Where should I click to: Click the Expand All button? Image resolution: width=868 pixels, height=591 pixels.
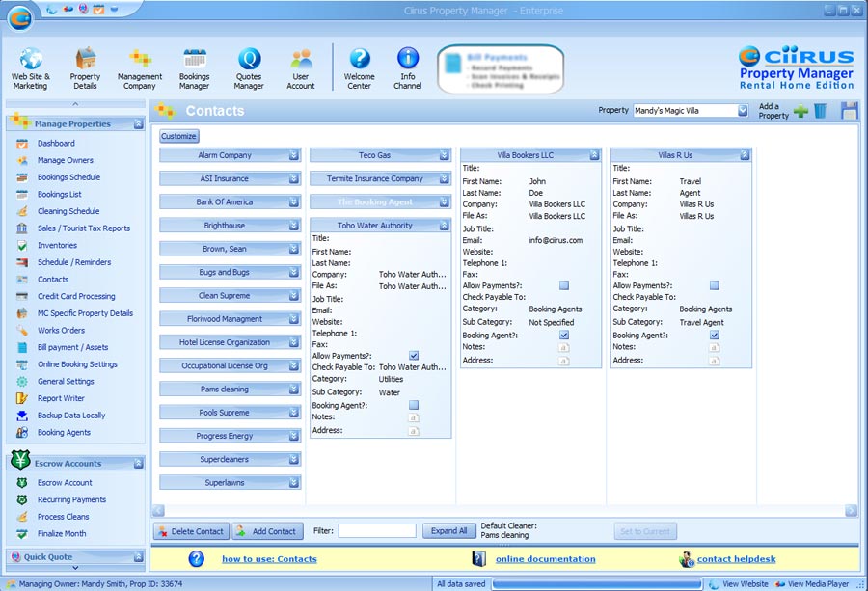pyautogui.click(x=448, y=531)
